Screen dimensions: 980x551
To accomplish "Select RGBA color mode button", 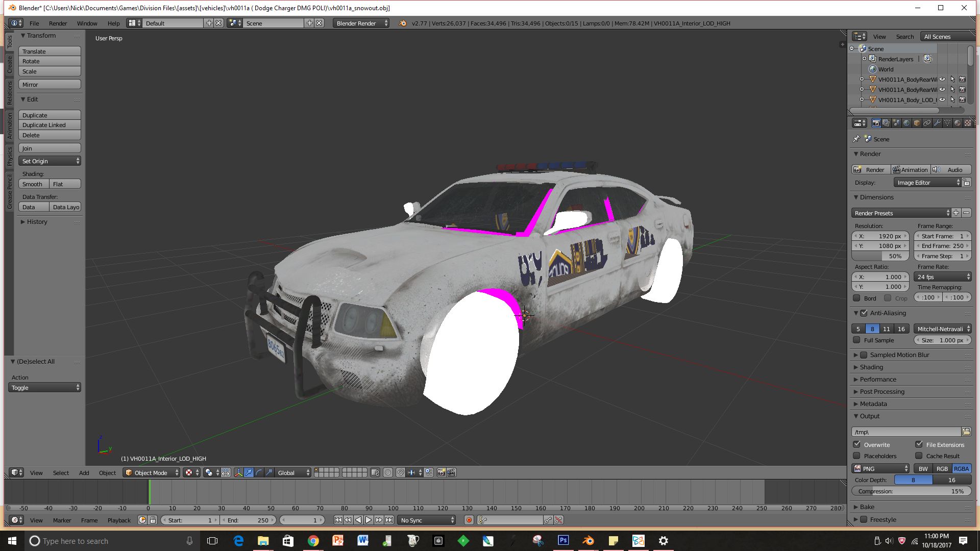I will (x=961, y=468).
